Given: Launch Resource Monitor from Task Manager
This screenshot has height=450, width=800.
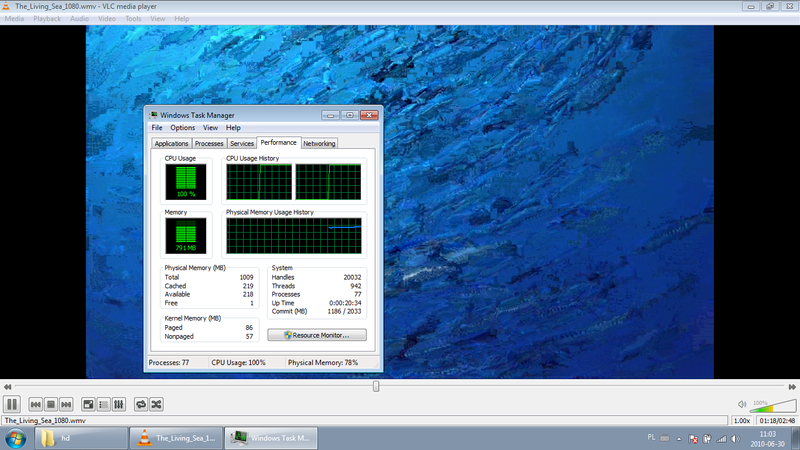Looking at the screenshot, I should click(317, 335).
